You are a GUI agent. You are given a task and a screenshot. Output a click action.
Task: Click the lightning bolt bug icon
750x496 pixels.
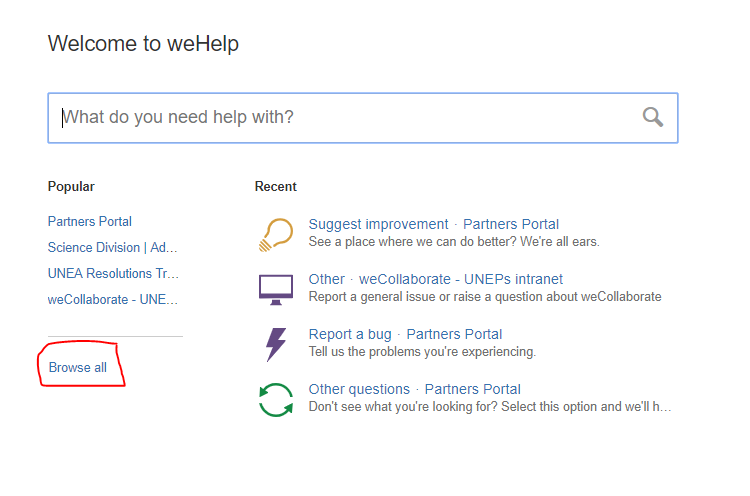[x=276, y=344]
